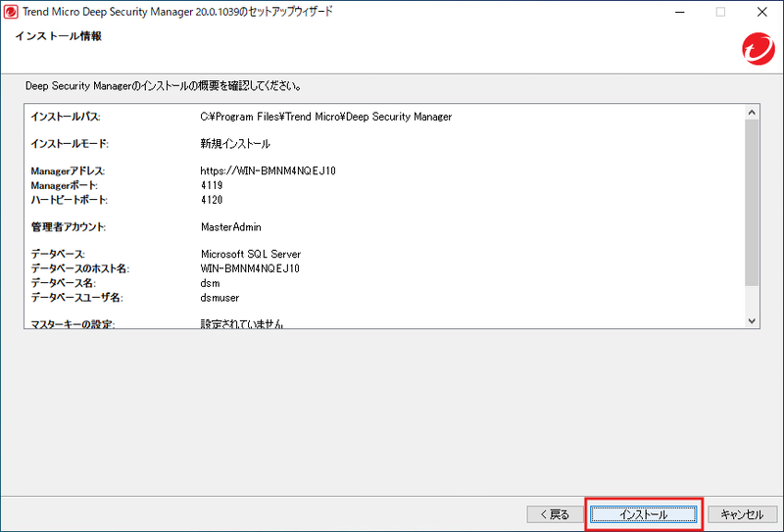784x532 pixels.
Task: Click the Manager port value 4119
Action: point(212,185)
